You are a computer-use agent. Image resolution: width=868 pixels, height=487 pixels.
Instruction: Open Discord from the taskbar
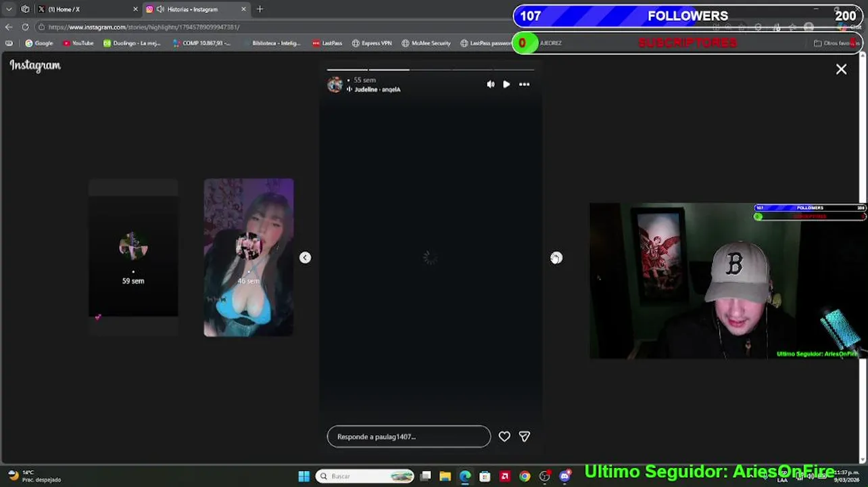[564, 476]
